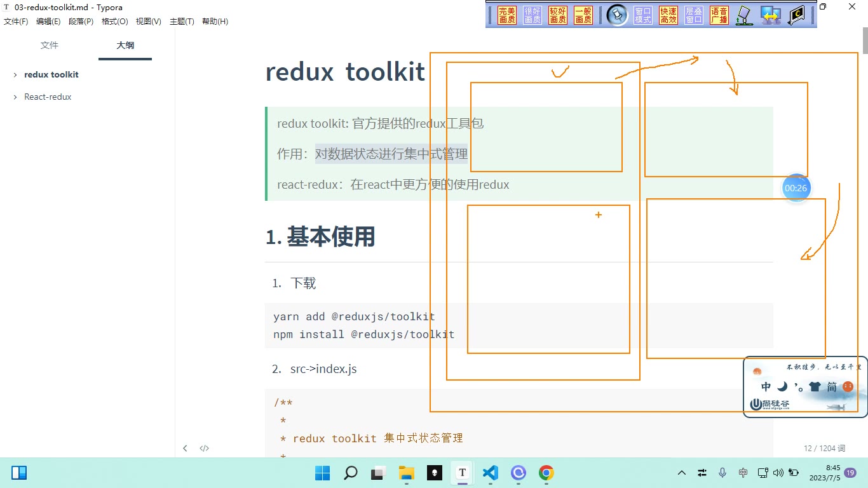The width and height of the screenshot is (868, 488).
Task: Enable 快速高效 fast mode
Action: coord(668,15)
